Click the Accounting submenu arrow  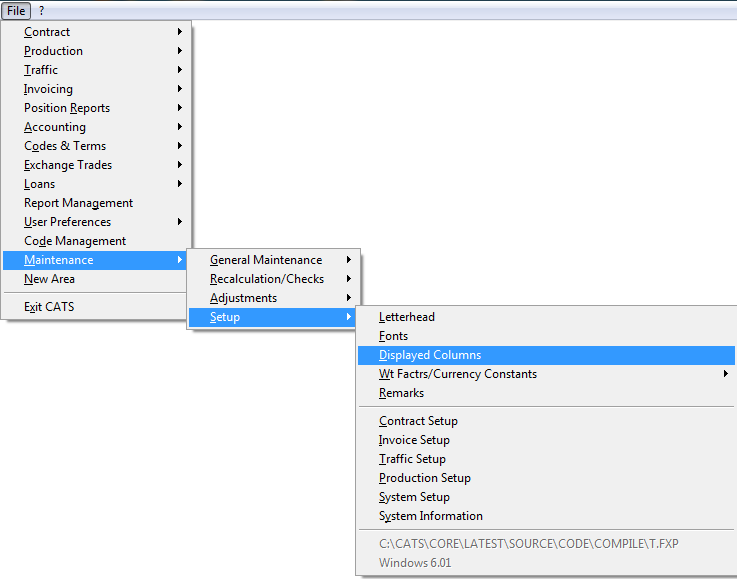tap(180, 126)
